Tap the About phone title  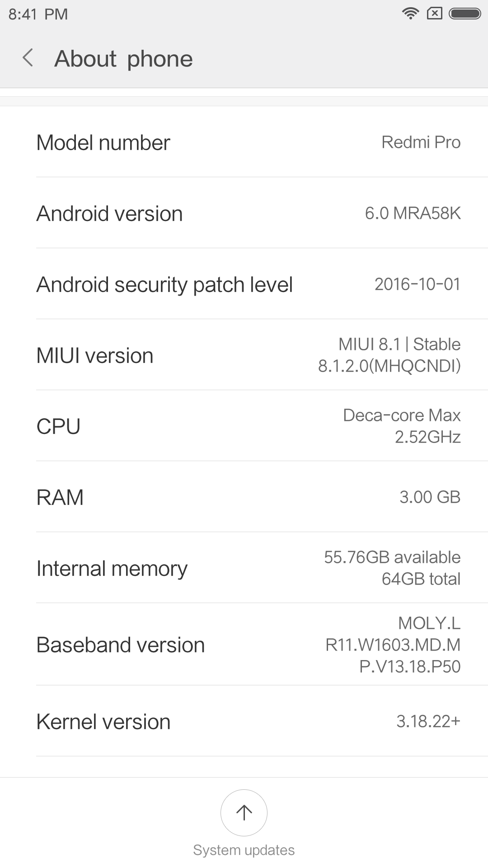click(x=123, y=59)
